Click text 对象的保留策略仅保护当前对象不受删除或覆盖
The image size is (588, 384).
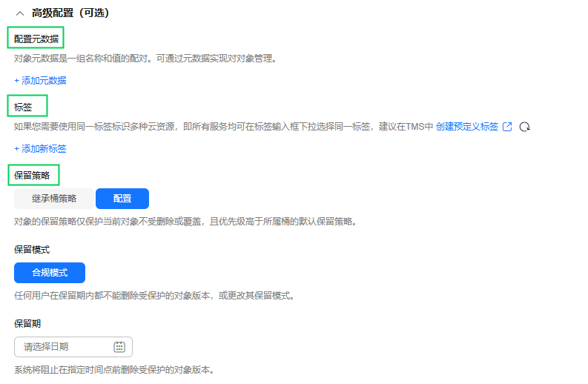coord(108,222)
